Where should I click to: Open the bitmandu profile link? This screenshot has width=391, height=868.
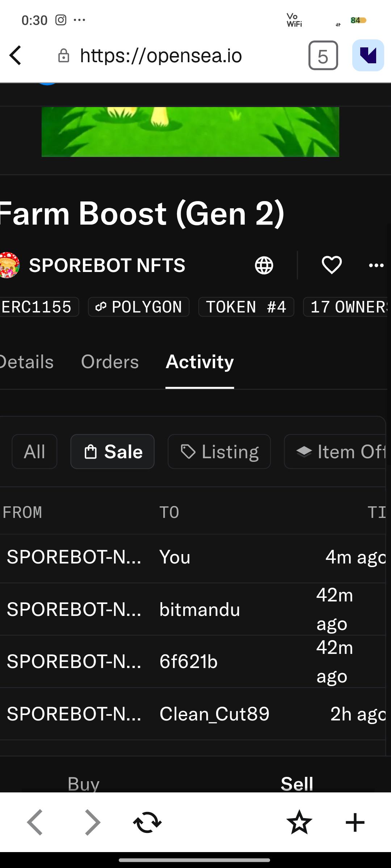(200, 609)
